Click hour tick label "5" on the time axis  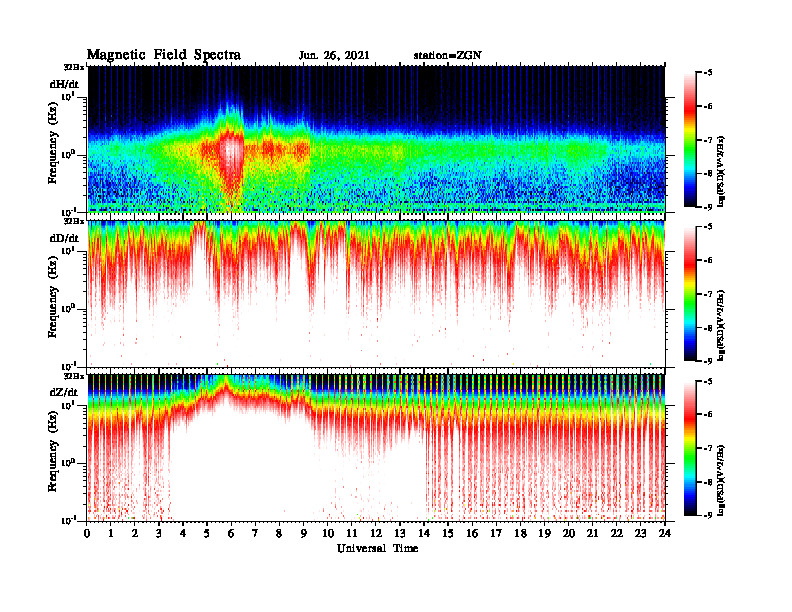pos(207,534)
